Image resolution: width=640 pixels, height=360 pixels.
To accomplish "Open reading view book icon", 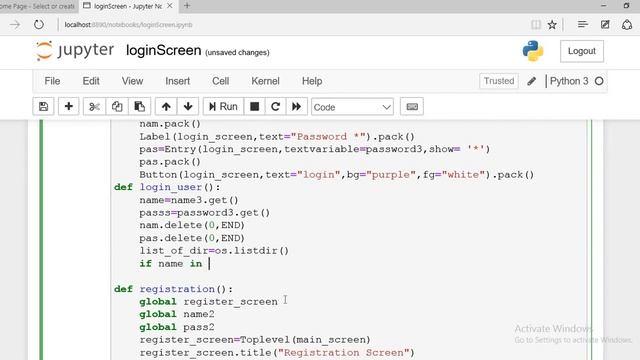I will coord(536,25).
